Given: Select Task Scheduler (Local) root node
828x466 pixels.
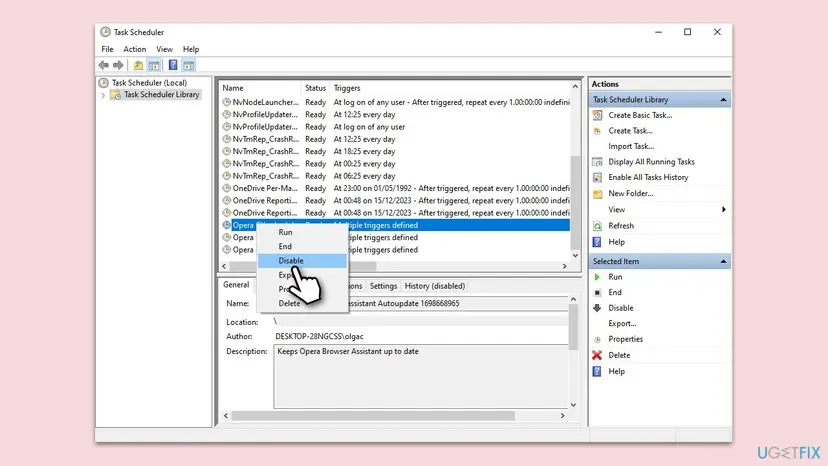Looking at the screenshot, I should (149, 82).
